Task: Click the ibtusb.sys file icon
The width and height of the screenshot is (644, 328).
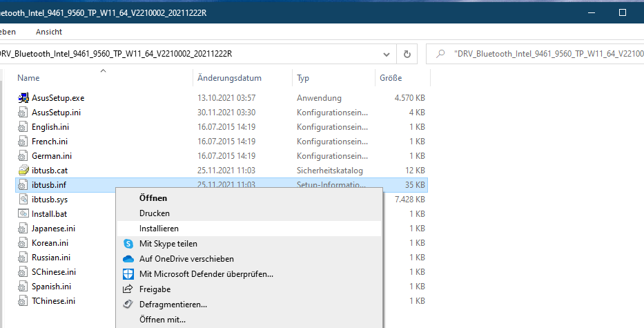Action: click(x=23, y=200)
